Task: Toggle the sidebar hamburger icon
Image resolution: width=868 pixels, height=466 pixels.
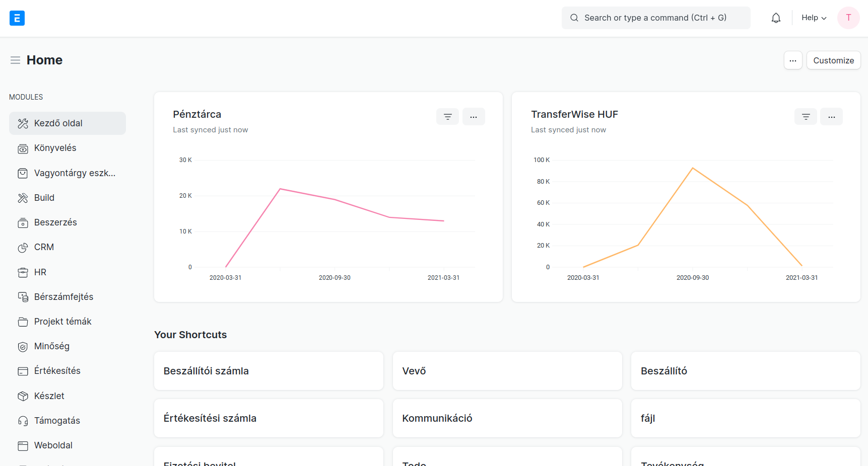Action: coord(15,60)
